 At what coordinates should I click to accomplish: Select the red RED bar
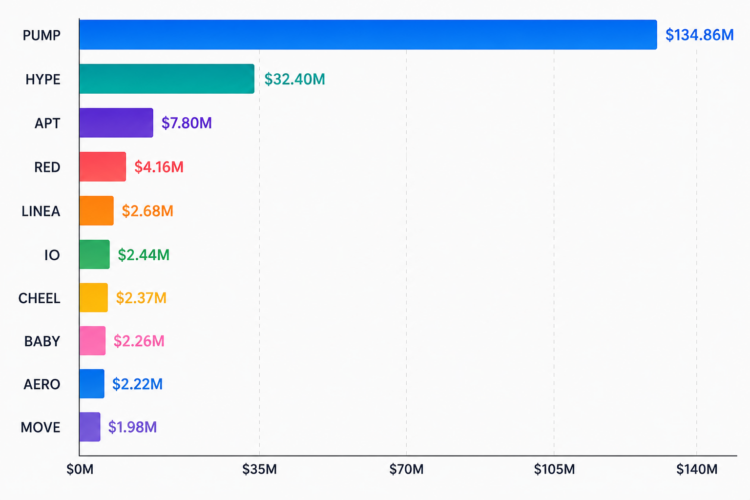(103, 167)
